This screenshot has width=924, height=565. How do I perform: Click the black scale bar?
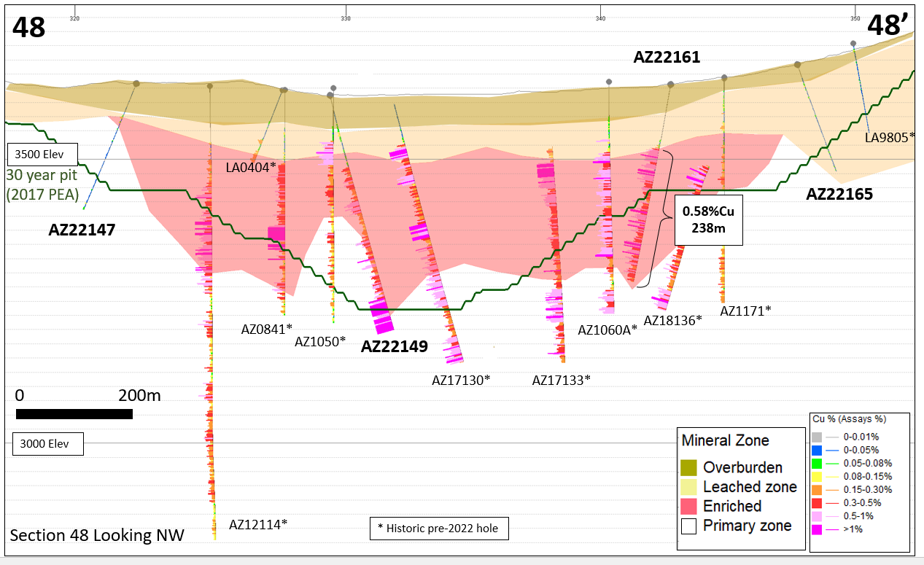click(x=74, y=414)
